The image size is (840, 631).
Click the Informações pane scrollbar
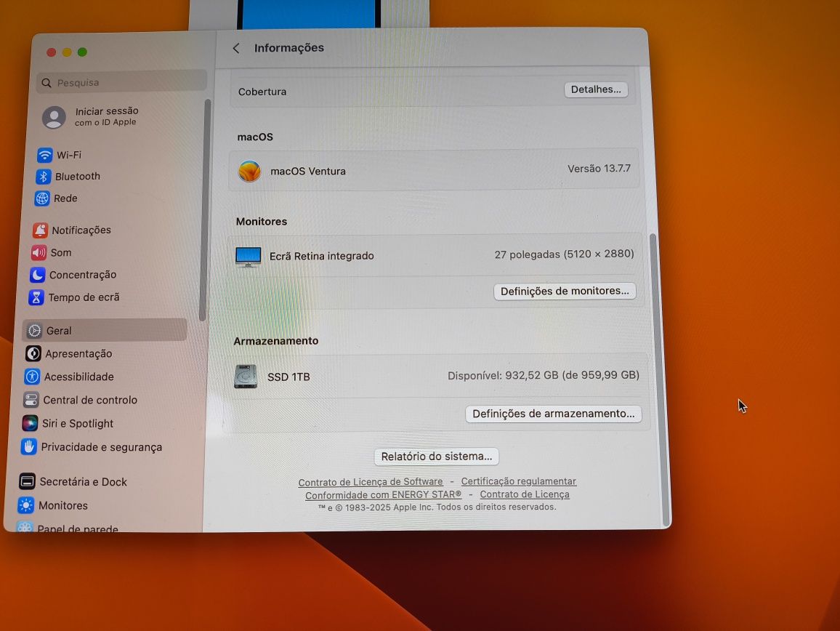click(660, 379)
